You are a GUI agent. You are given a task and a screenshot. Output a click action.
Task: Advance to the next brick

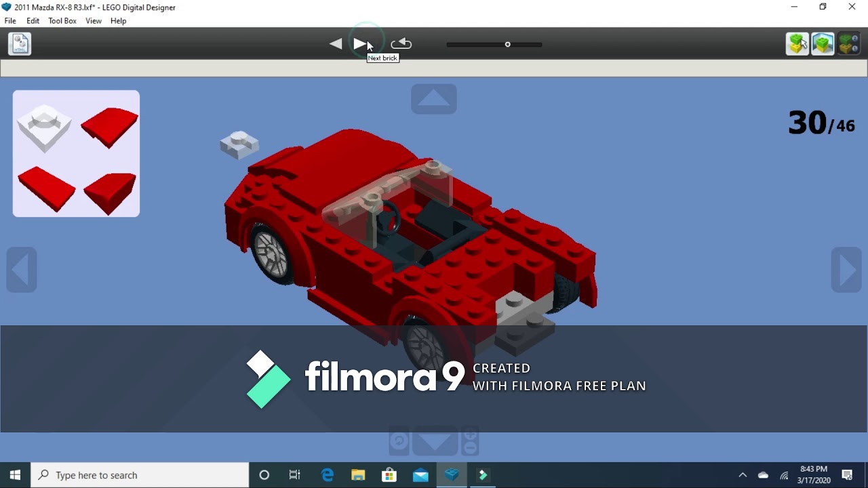point(361,44)
